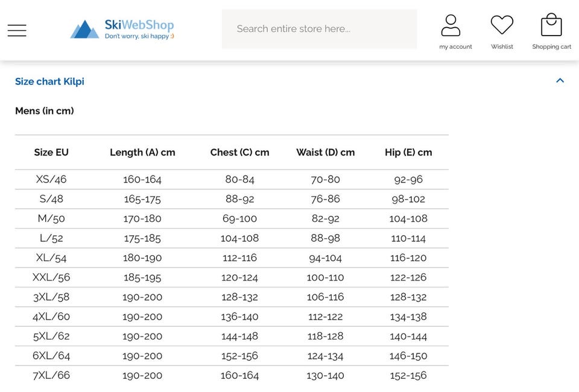This screenshot has height=392, width=579.
Task: Click the search entire store field
Action: 319,29
